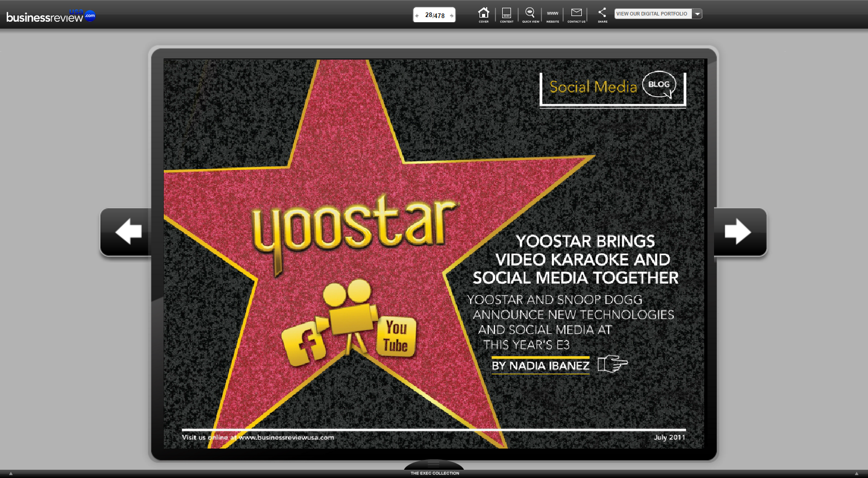Open the www.businessreviewusa.com footer link
868x478 pixels.
tap(286, 437)
